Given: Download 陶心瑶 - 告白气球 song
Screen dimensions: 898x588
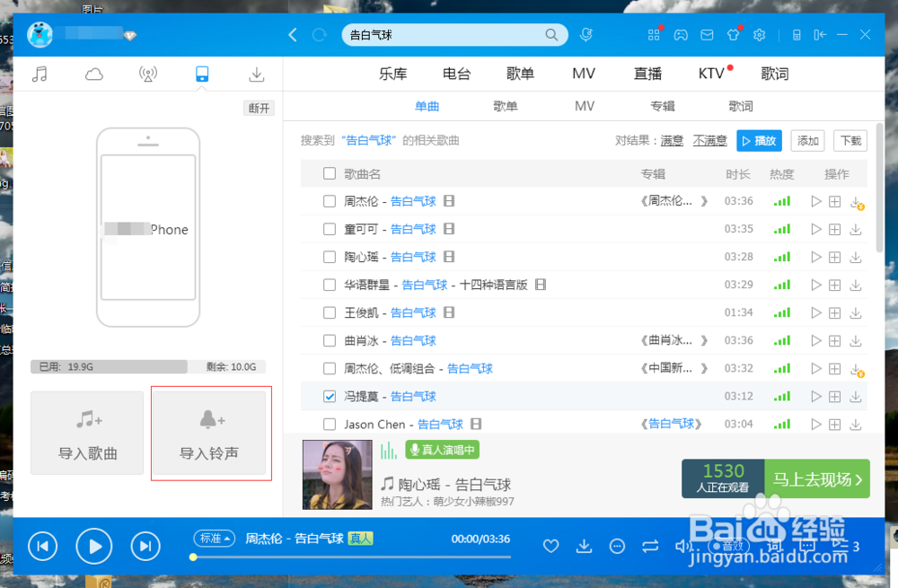Looking at the screenshot, I should (x=856, y=257).
